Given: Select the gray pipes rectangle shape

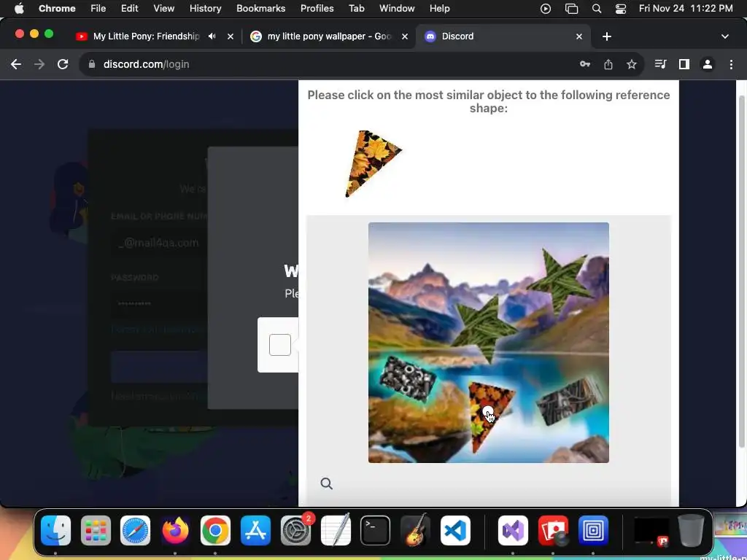Looking at the screenshot, I should 569,400.
